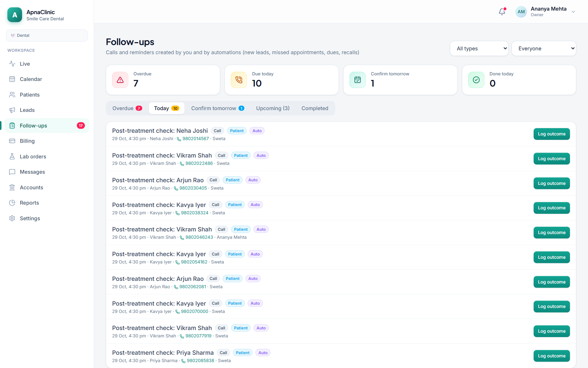This screenshot has height=368, width=588.
Task: Open the Upcoming (3) tab
Action: (x=273, y=108)
